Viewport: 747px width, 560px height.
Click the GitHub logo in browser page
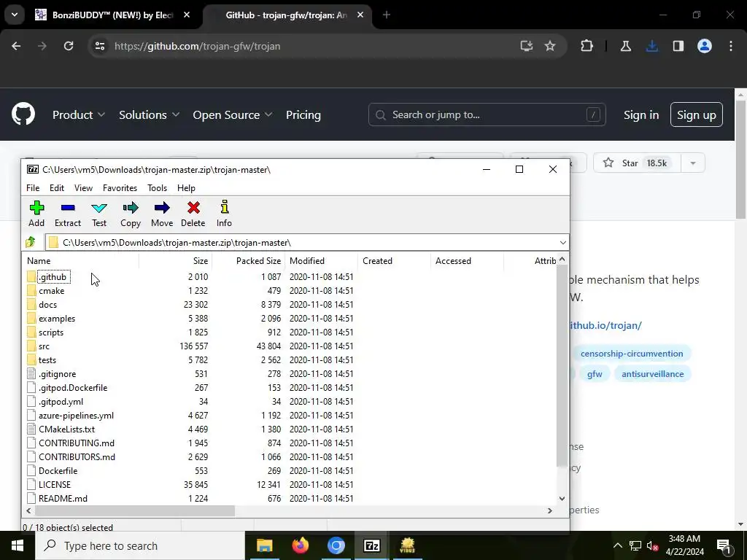23,114
